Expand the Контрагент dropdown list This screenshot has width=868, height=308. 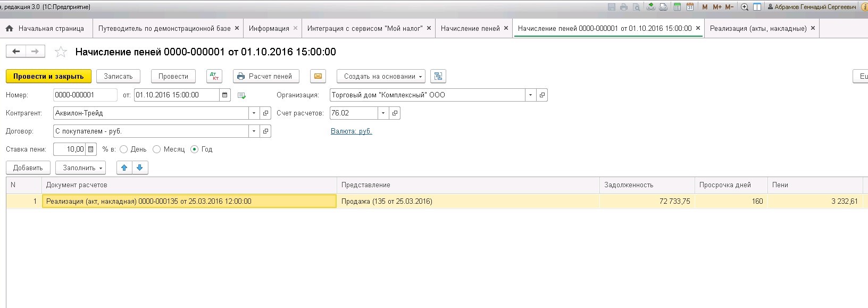point(254,113)
